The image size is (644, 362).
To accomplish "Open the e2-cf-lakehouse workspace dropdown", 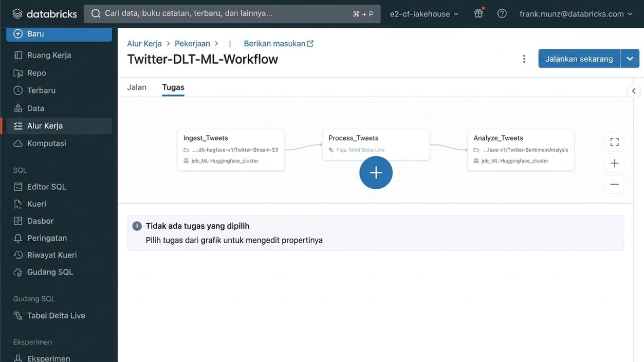I will click(x=425, y=14).
